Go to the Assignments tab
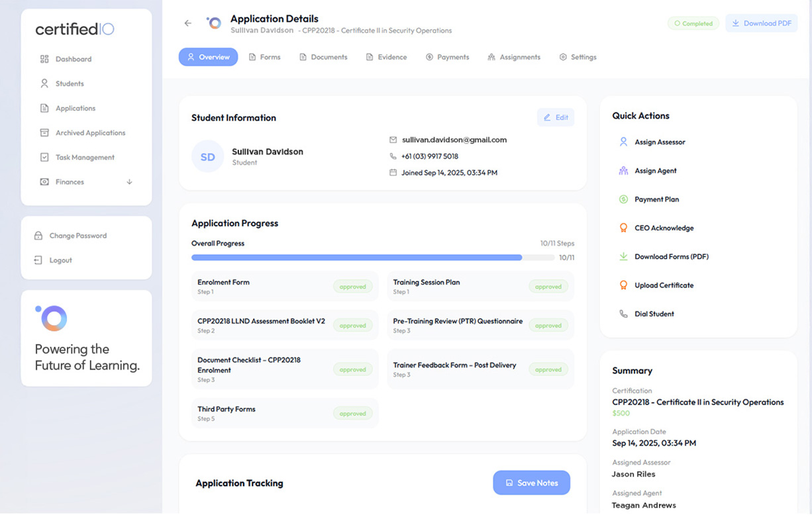This screenshot has height=517, width=812. point(513,57)
